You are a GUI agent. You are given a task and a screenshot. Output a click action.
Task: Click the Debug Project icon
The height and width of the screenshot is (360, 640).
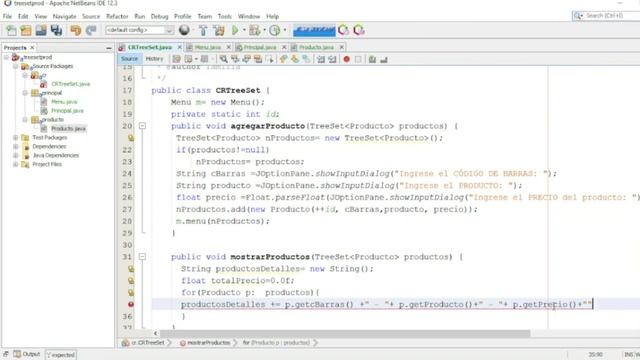click(x=254, y=30)
